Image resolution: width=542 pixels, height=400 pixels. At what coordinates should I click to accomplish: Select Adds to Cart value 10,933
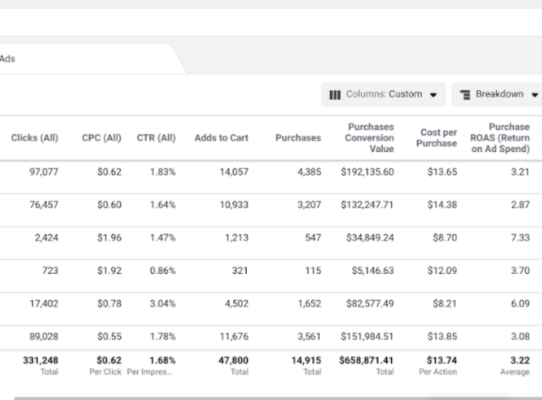[234, 205]
